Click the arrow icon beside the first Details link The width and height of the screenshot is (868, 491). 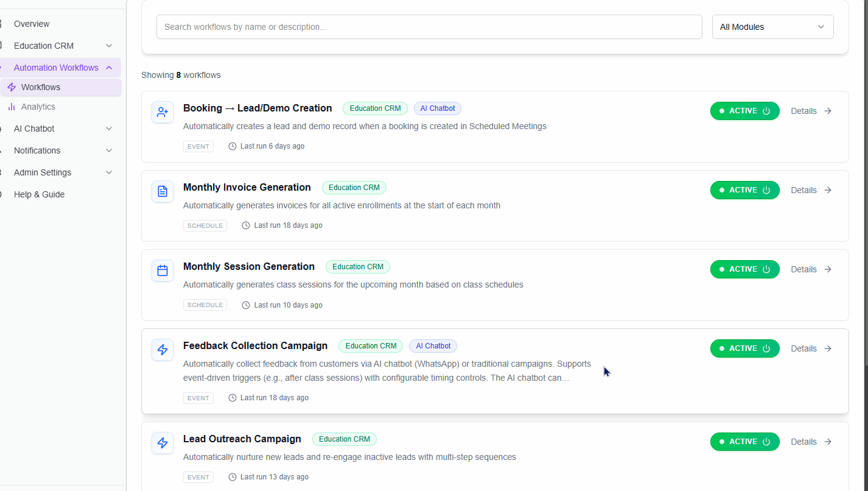point(828,111)
